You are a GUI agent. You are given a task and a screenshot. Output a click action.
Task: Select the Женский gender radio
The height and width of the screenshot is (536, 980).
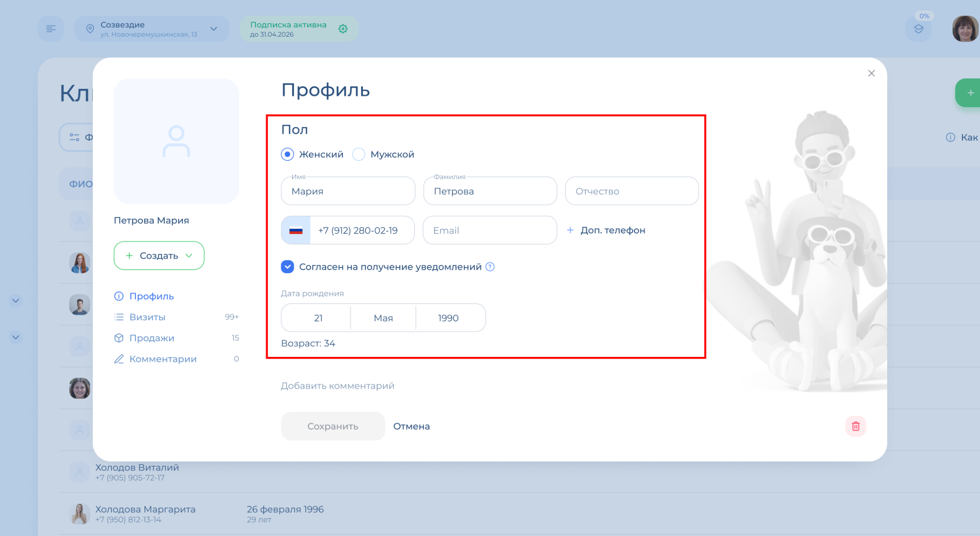pos(287,155)
